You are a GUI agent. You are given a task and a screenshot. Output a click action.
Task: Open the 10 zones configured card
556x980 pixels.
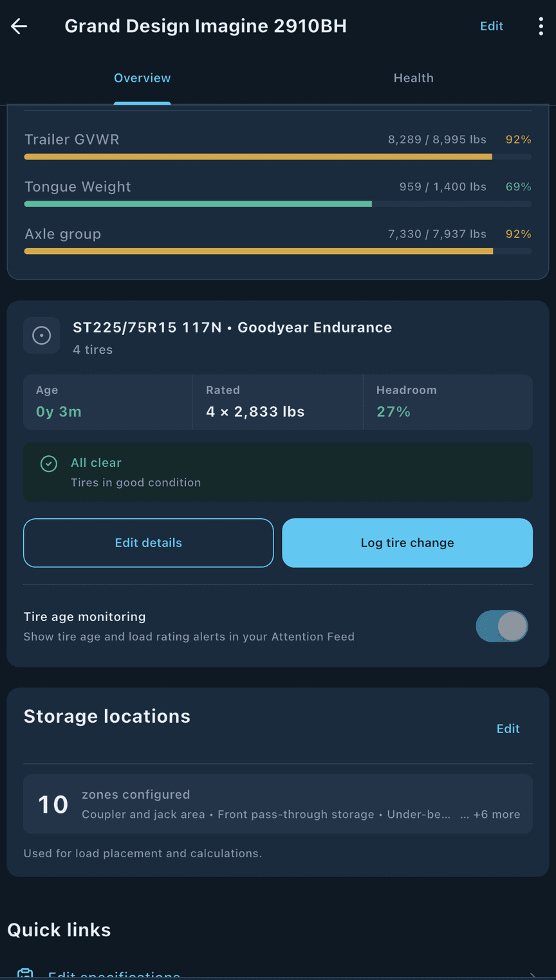(x=278, y=804)
